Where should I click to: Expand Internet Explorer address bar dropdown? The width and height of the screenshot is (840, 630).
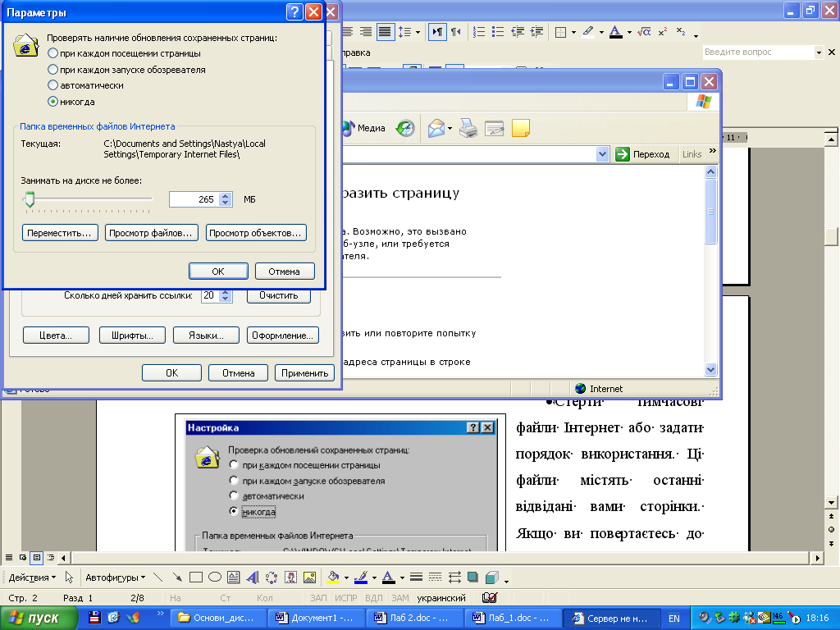click(x=602, y=154)
